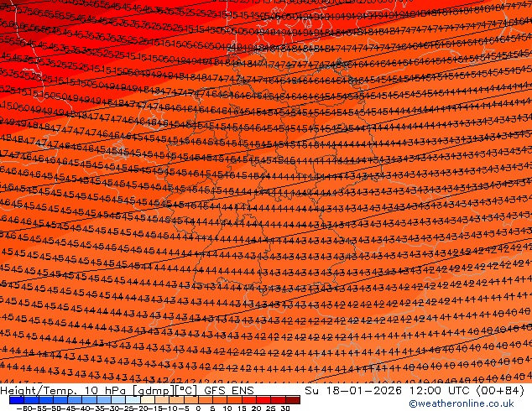Click the 'Su 18-01-2026' forecast date
This screenshot has height=411, width=532.
point(353,391)
